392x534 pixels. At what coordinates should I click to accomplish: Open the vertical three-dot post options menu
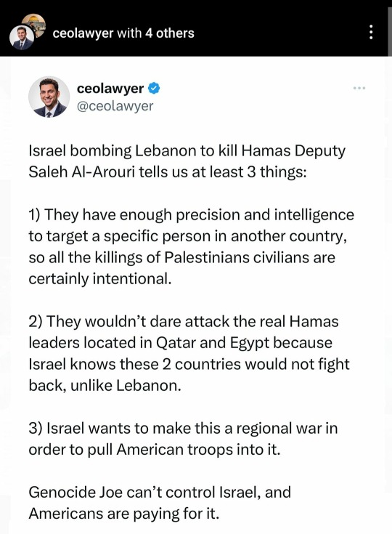click(x=371, y=33)
